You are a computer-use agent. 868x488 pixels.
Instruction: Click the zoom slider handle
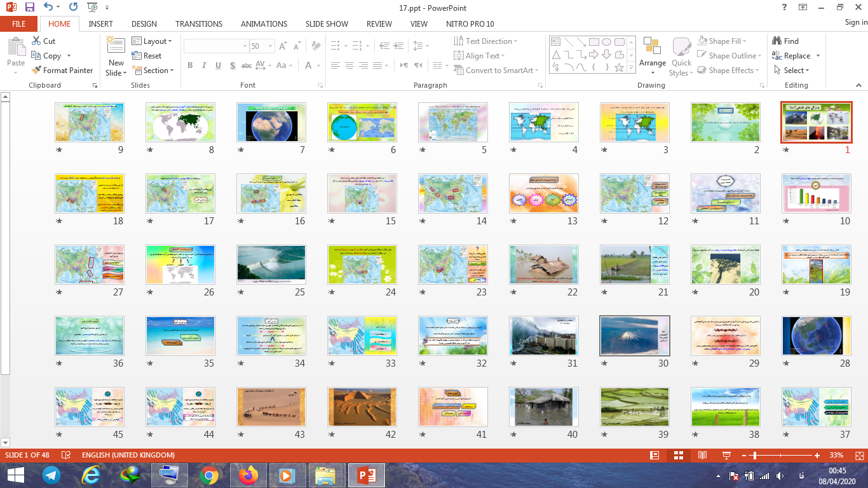pos(754,456)
